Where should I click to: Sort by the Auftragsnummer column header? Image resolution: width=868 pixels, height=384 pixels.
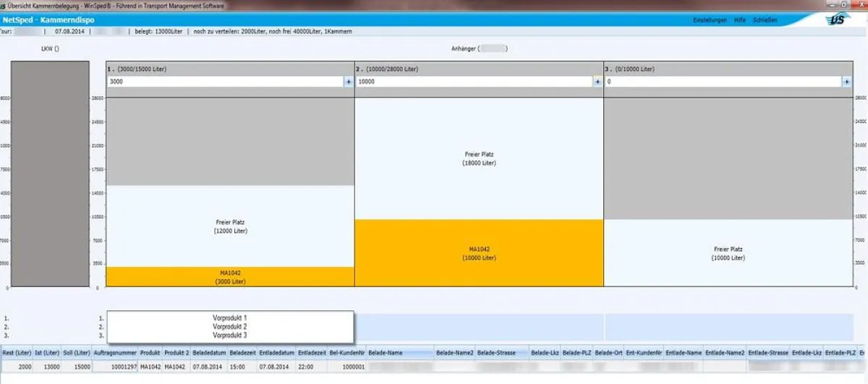(x=116, y=352)
